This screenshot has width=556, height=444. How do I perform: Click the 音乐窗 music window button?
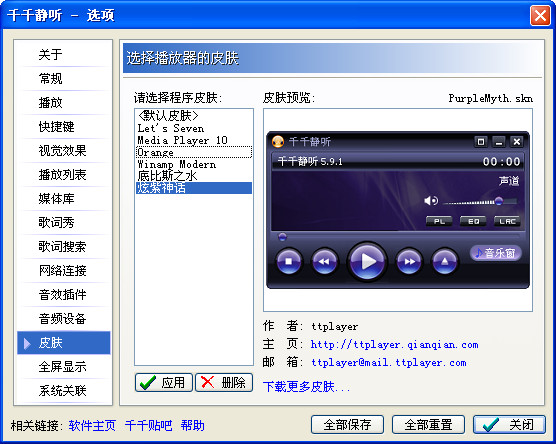pos(496,253)
